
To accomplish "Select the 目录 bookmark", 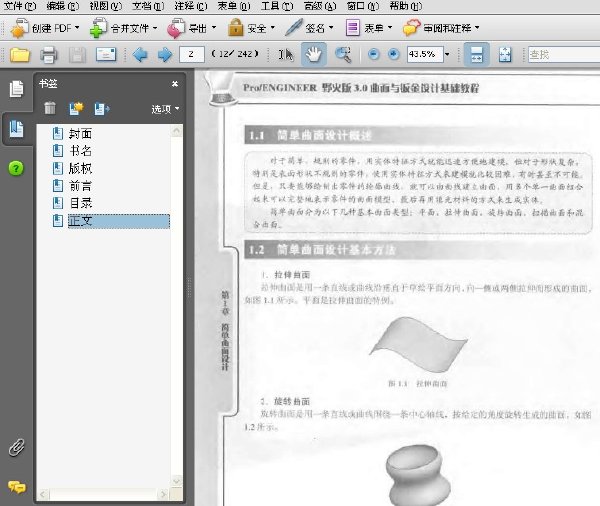I will tap(80, 203).
